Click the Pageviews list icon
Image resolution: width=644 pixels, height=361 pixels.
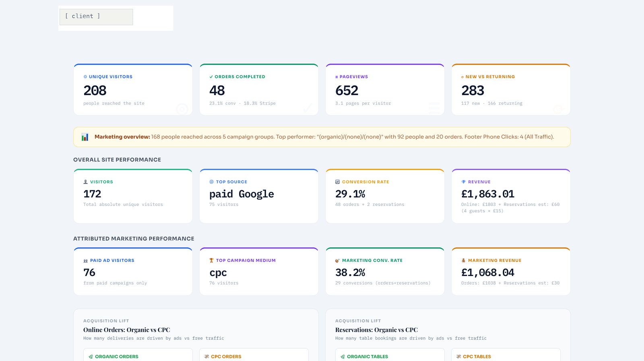tap(336, 77)
